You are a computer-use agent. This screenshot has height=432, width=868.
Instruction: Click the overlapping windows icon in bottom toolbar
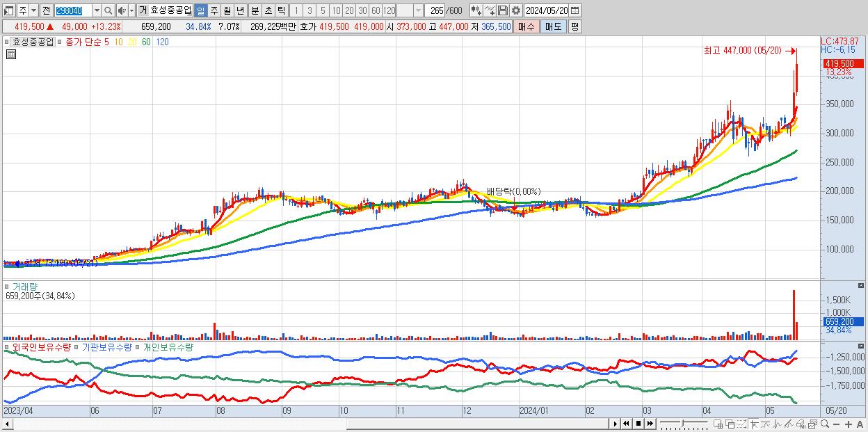(x=730, y=424)
